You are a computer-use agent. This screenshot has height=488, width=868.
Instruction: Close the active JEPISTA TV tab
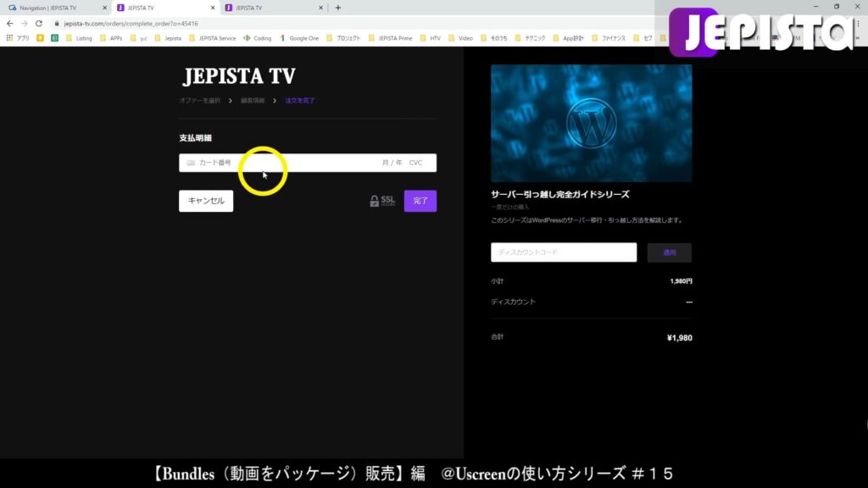(213, 8)
